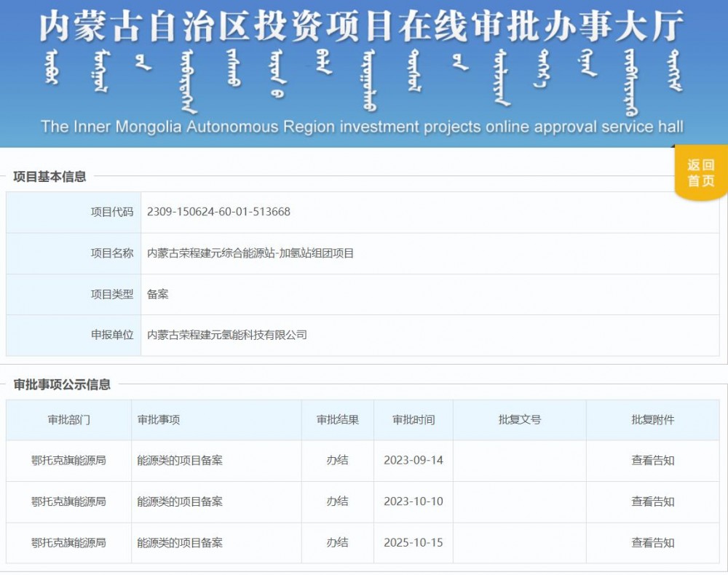Select the 审批结果 column header
This screenshot has height=575, width=728.
point(337,420)
